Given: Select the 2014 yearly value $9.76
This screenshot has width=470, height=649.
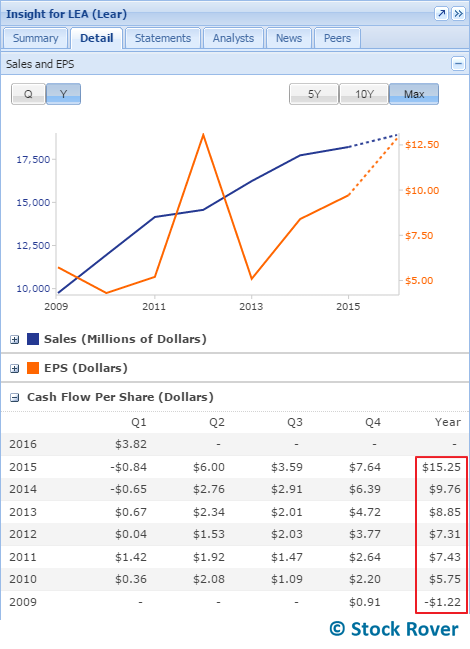Looking at the screenshot, I should pyautogui.click(x=445, y=489).
